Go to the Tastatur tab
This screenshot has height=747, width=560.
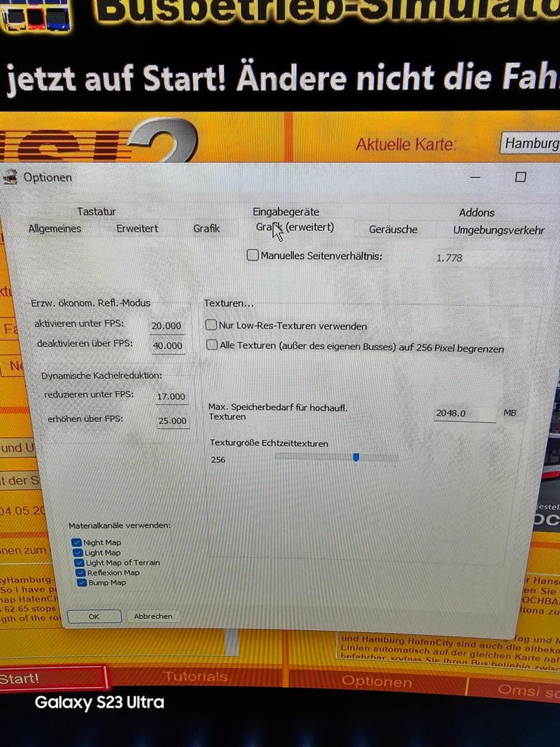pos(96,212)
